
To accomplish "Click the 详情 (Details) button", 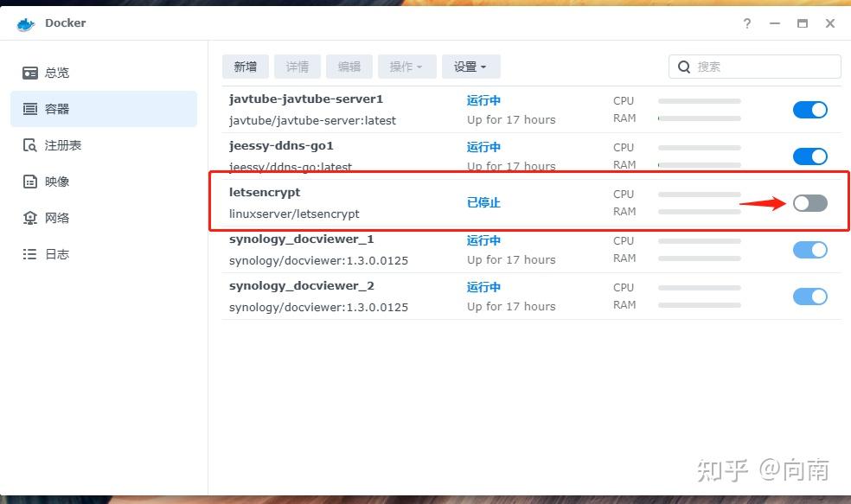I will coord(297,67).
